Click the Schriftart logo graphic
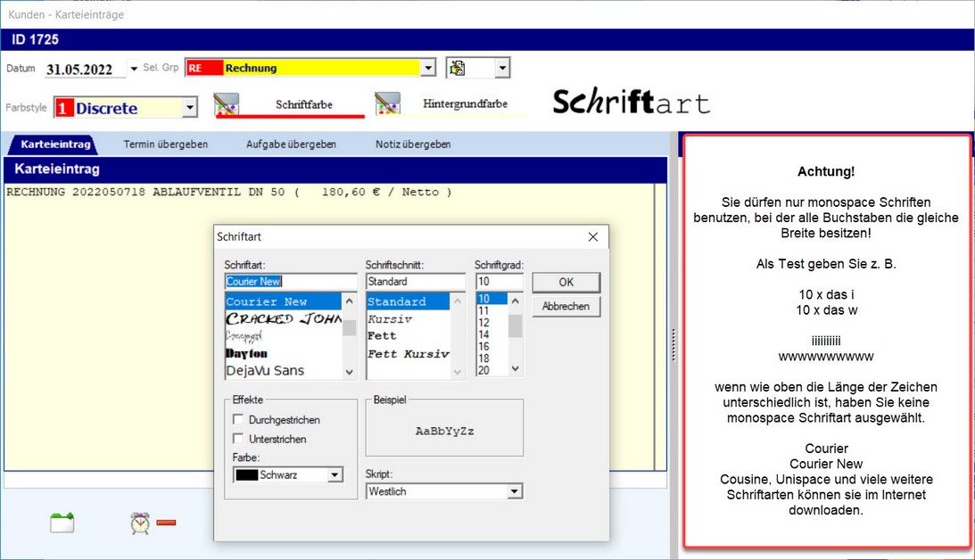Image resolution: width=975 pixels, height=560 pixels. pyautogui.click(x=631, y=103)
